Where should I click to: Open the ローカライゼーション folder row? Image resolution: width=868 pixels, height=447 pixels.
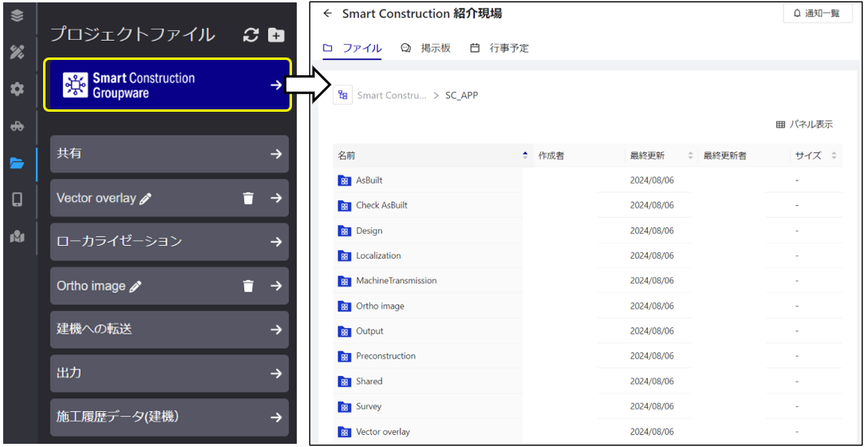[x=169, y=242]
